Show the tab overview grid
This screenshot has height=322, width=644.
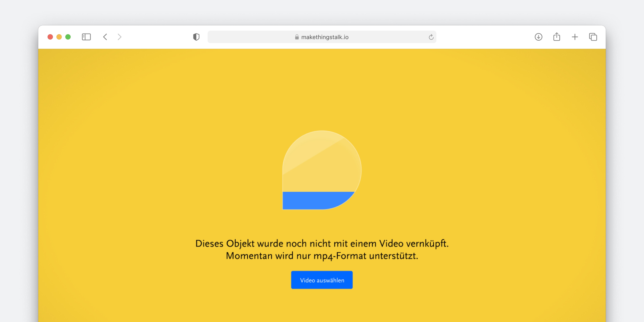coord(593,37)
